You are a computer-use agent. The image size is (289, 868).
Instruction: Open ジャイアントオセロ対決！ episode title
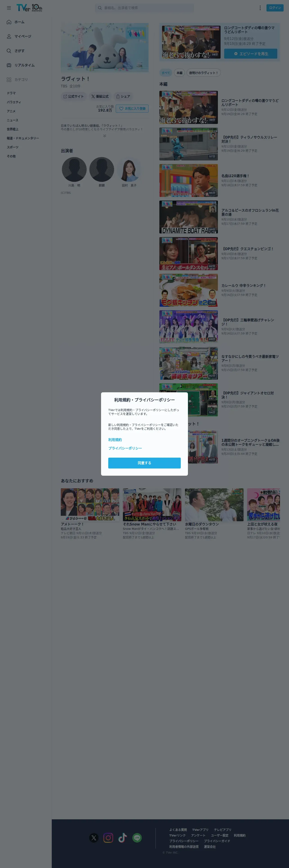point(247,395)
